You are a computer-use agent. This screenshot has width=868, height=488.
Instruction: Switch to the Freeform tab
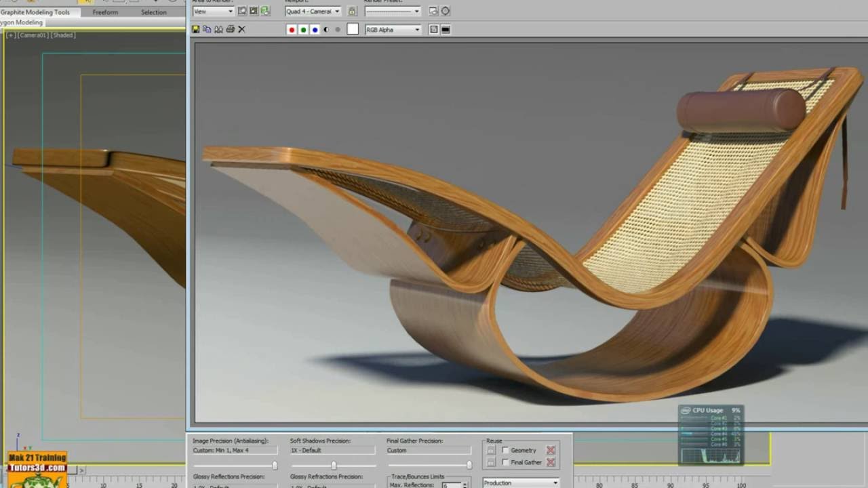(105, 12)
